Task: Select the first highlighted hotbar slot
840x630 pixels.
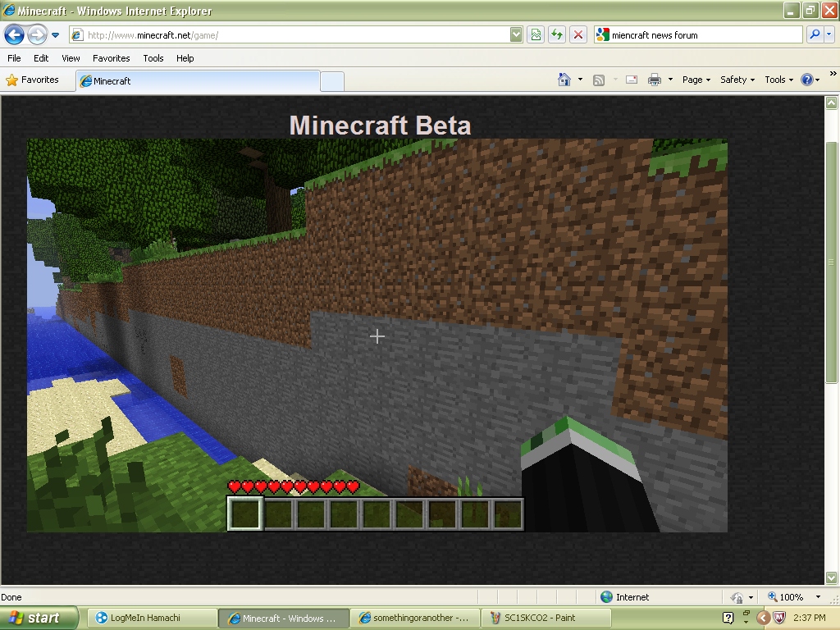Action: (x=245, y=514)
